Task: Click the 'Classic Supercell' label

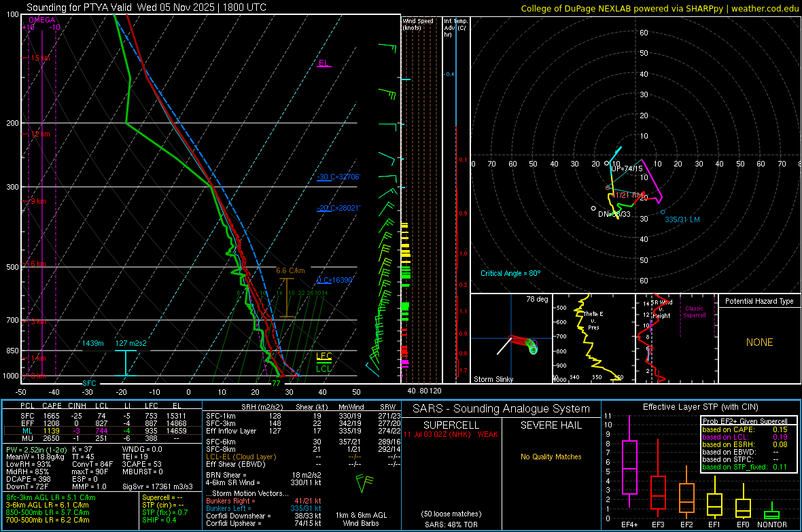Action: (695, 312)
